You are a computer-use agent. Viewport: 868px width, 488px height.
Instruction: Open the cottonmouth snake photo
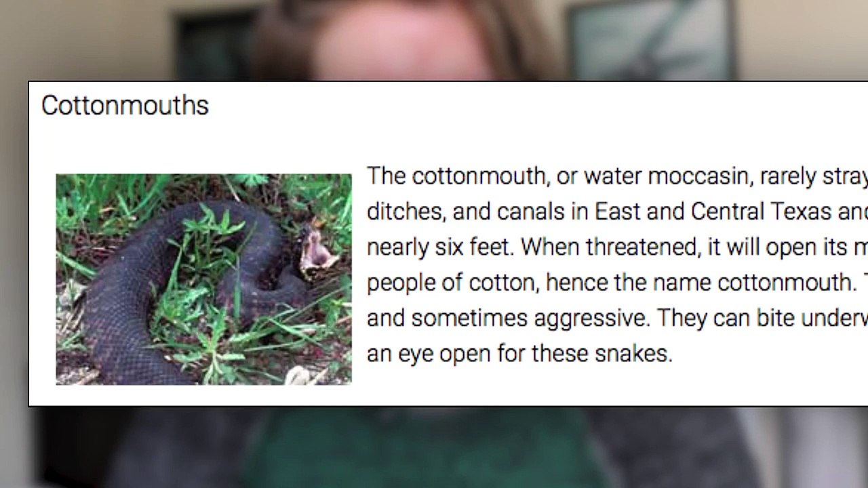(203, 279)
